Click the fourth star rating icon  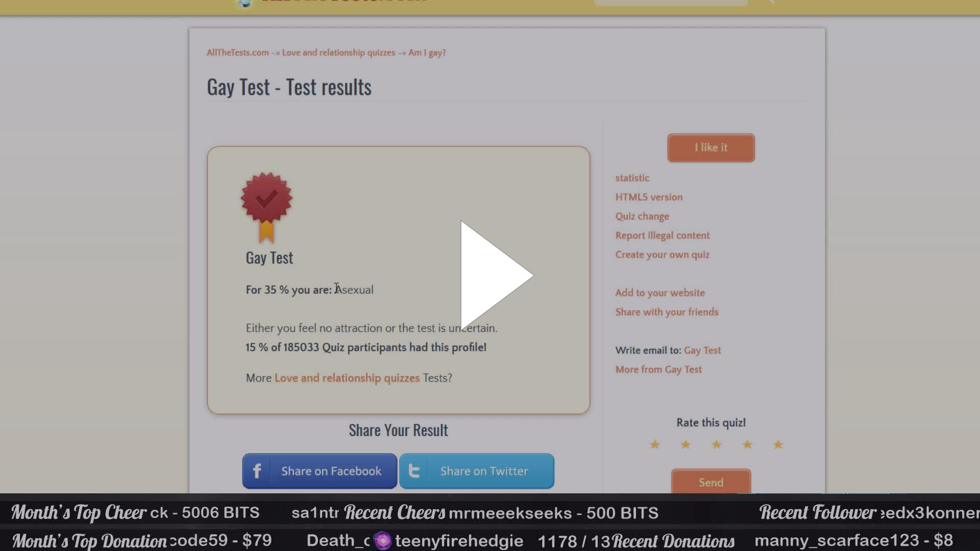(x=747, y=444)
